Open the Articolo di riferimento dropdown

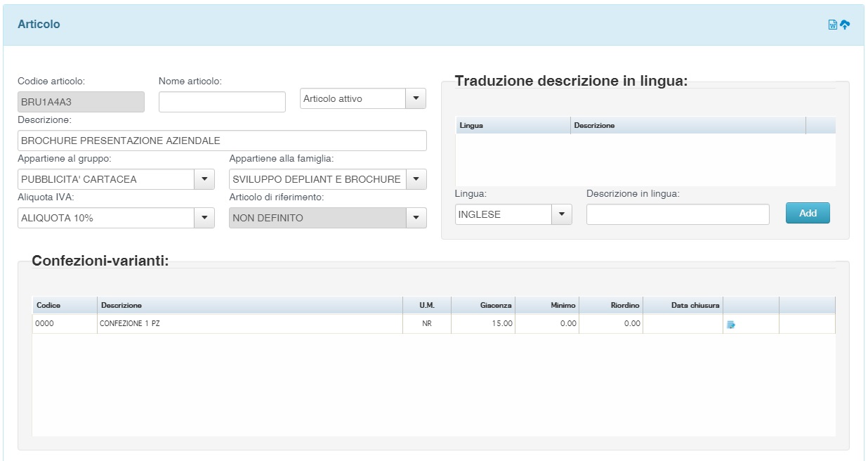click(416, 218)
